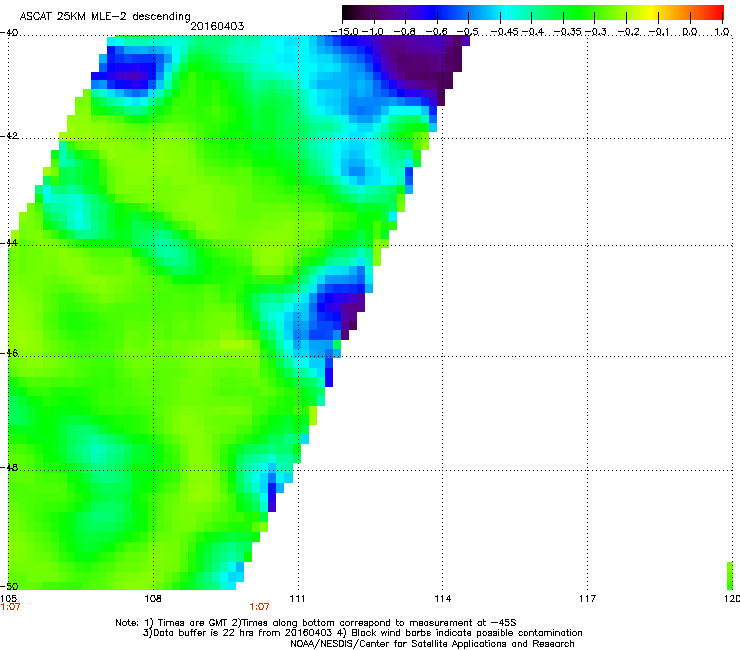Click the red 1:07 time under 105
Viewport: 740px width, 650px height.
pyautogui.click(x=10, y=607)
